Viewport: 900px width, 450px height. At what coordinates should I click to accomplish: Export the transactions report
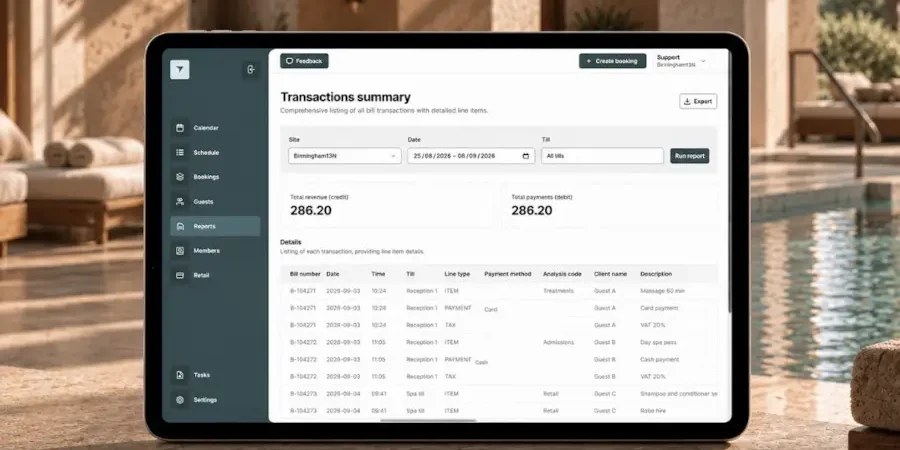point(698,102)
